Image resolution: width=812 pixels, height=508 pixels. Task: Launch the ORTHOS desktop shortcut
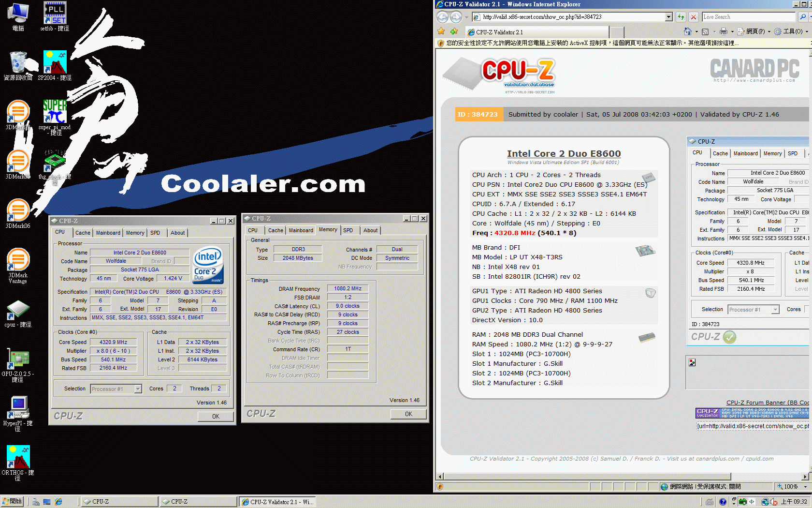(18, 463)
